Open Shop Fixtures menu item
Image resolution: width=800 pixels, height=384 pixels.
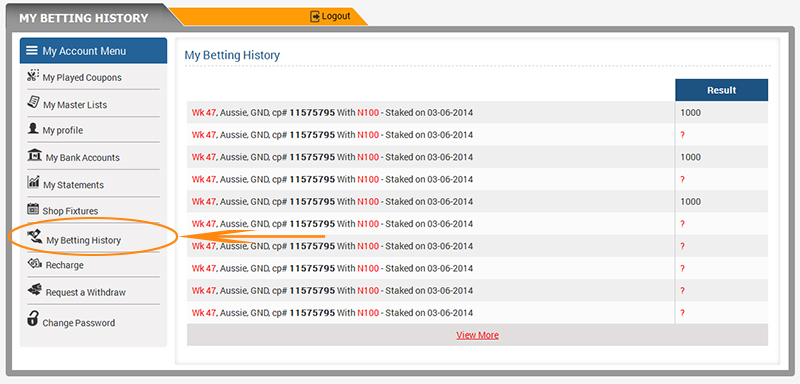(70, 211)
